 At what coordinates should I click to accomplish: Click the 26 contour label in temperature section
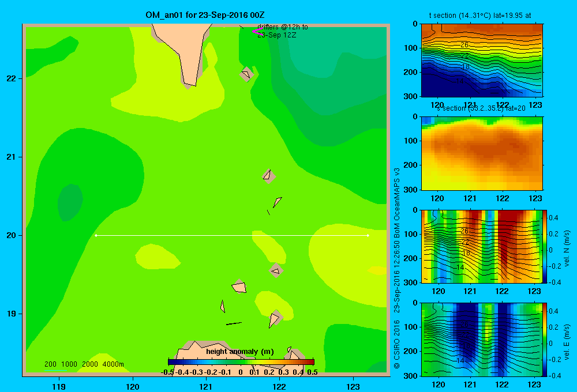(x=464, y=45)
